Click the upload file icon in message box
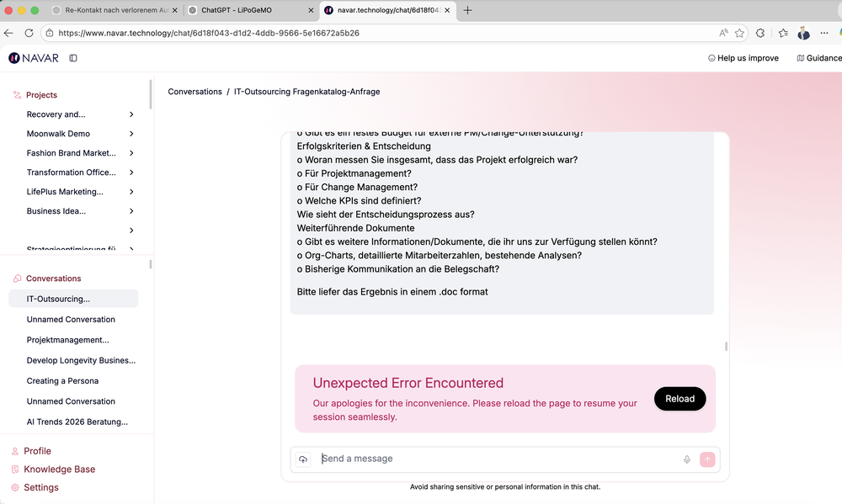The image size is (842, 504). [303, 459]
